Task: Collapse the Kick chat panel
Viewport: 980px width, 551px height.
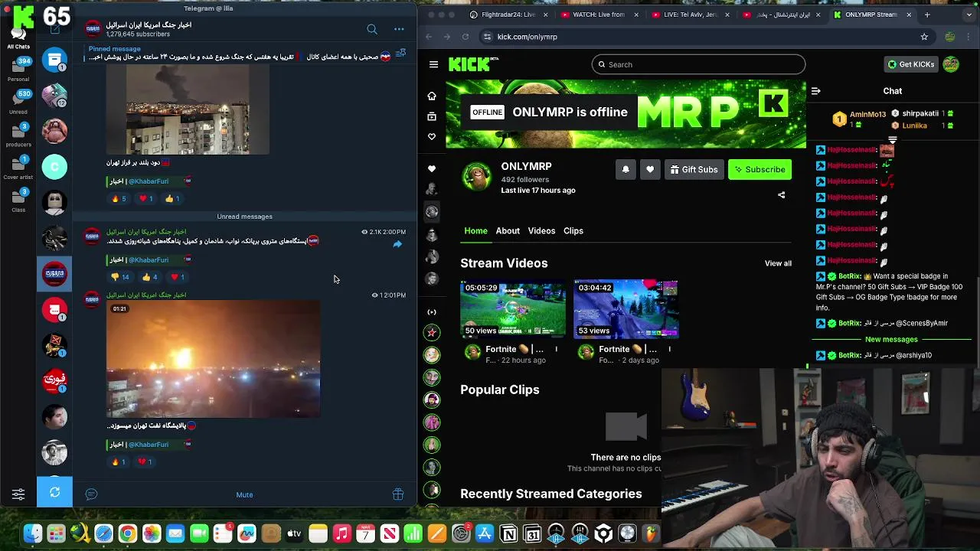Action: click(x=815, y=91)
